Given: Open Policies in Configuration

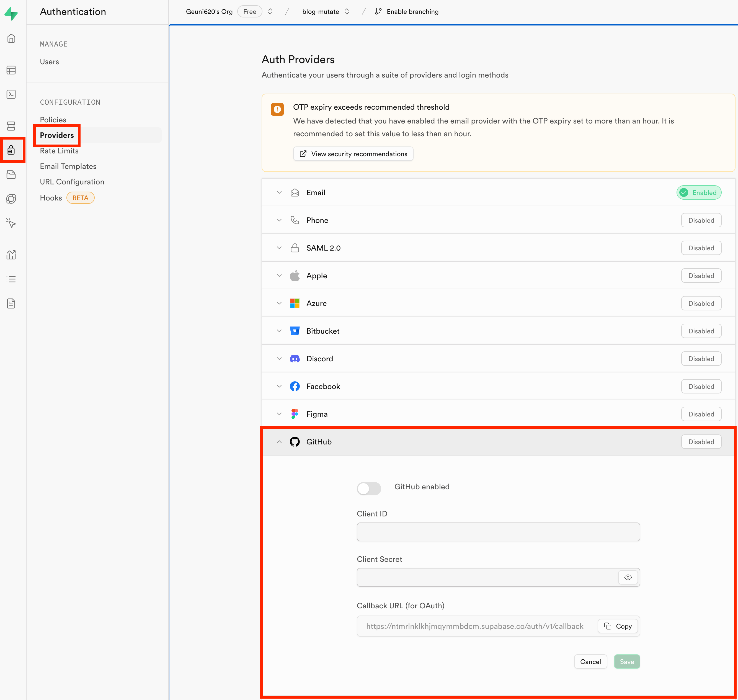Looking at the screenshot, I should 53,120.
